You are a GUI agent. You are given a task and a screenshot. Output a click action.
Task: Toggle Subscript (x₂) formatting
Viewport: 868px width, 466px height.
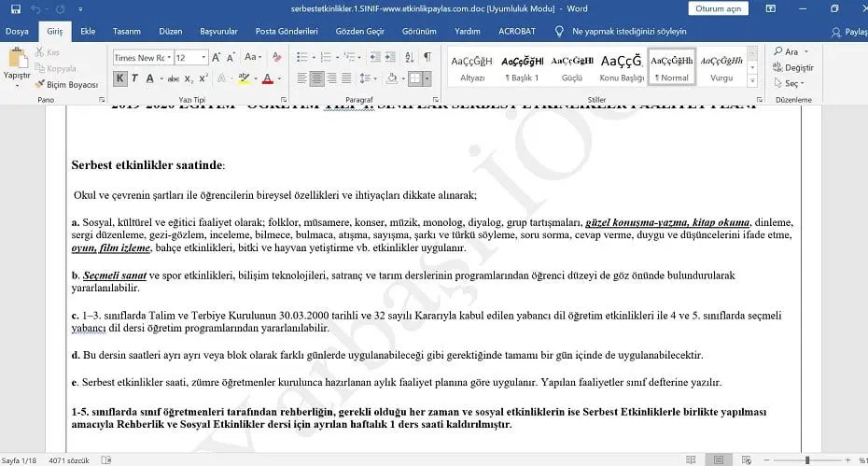click(189, 78)
